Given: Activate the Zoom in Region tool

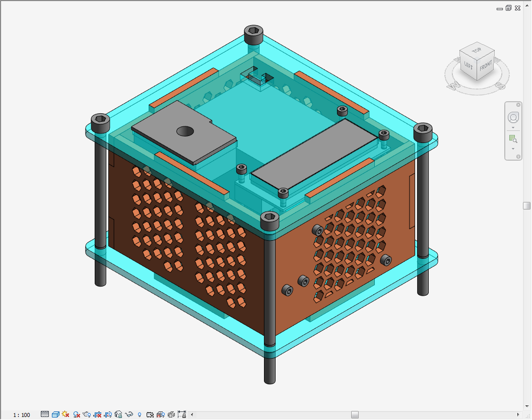Looking at the screenshot, I should click(x=513, y=138).
